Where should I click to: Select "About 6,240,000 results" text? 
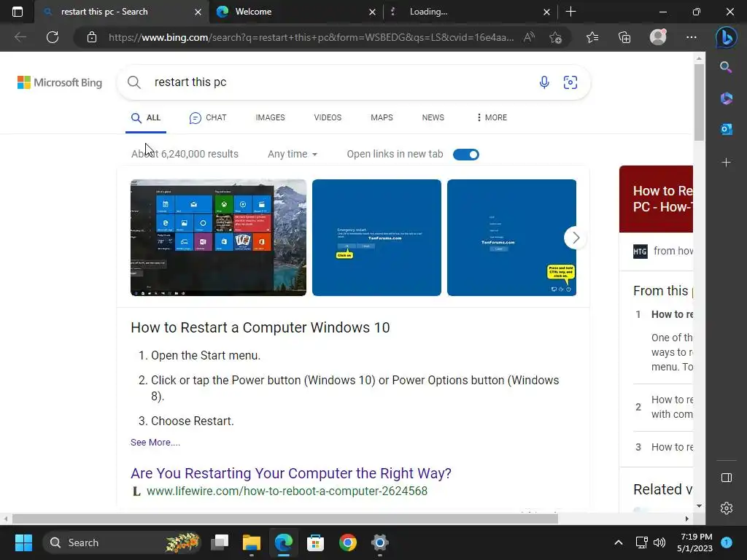click(185, 155)
